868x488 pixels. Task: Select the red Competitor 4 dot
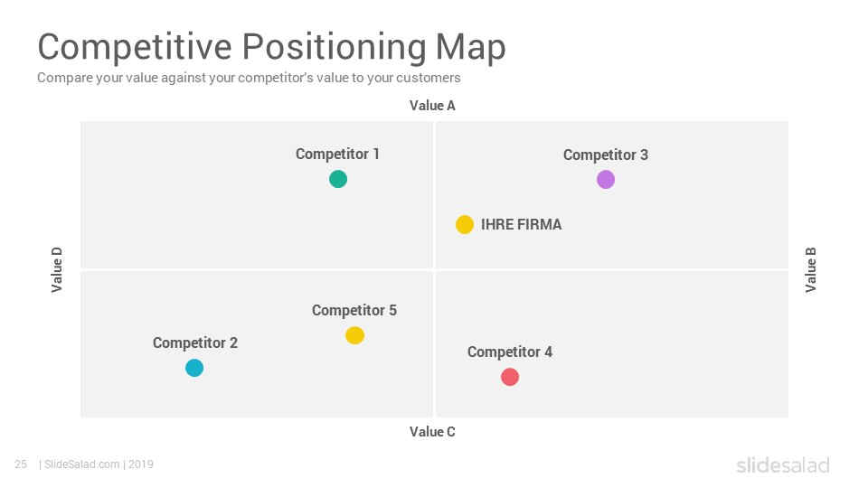tap(510, 377)
